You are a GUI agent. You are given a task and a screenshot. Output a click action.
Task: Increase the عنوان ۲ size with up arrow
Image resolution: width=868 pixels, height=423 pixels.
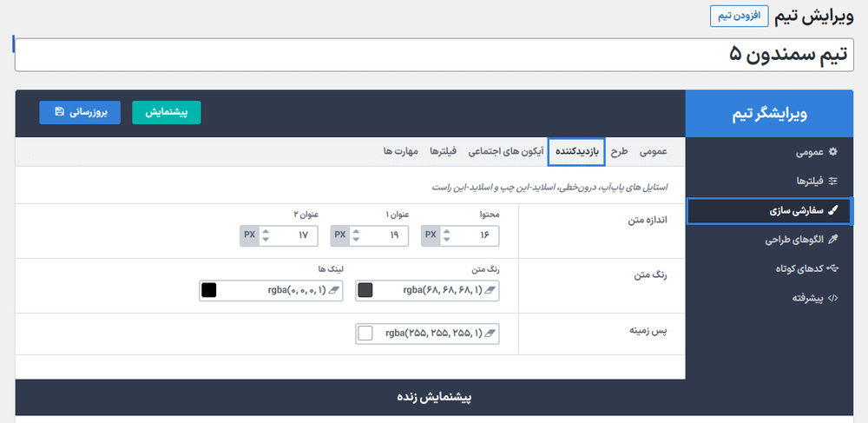click(265, 231)
